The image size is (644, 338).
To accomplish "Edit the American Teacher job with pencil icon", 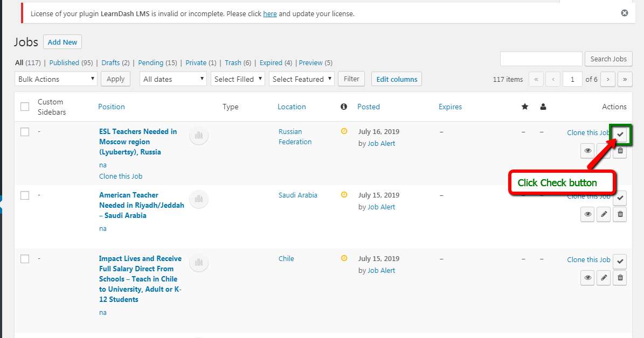I will [x=604, y=214].
